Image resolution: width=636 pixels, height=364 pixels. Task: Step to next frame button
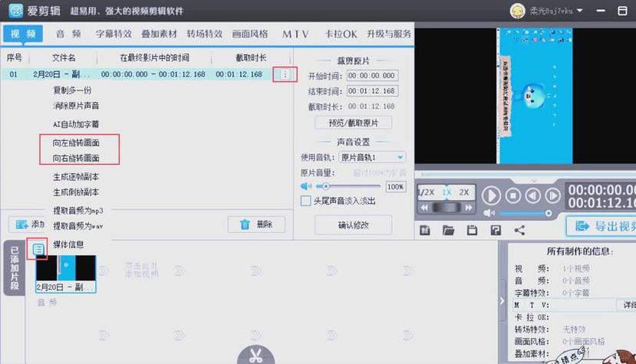pyautogui.click(x=552, y=195)
